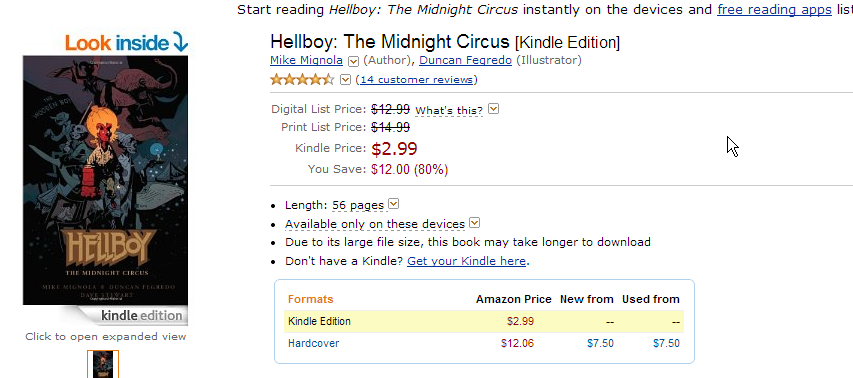
Task: Click Available only on these devices text
Action: tap(375, 224)
